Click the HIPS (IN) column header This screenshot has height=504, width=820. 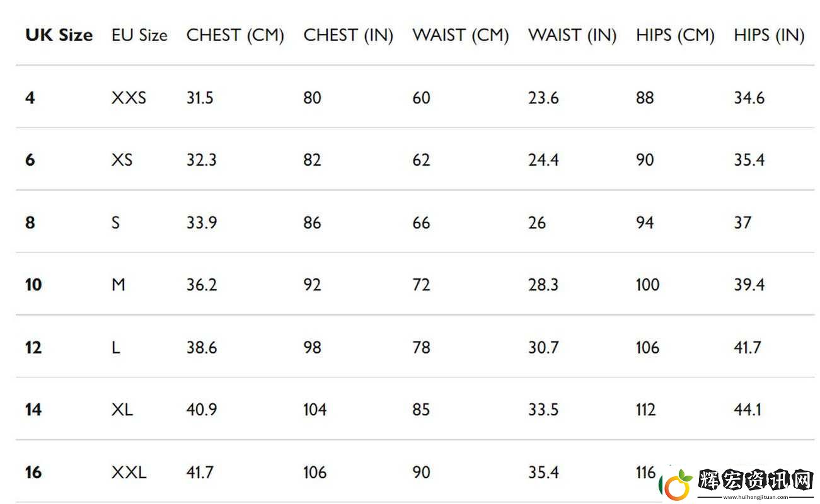[769, 36]
